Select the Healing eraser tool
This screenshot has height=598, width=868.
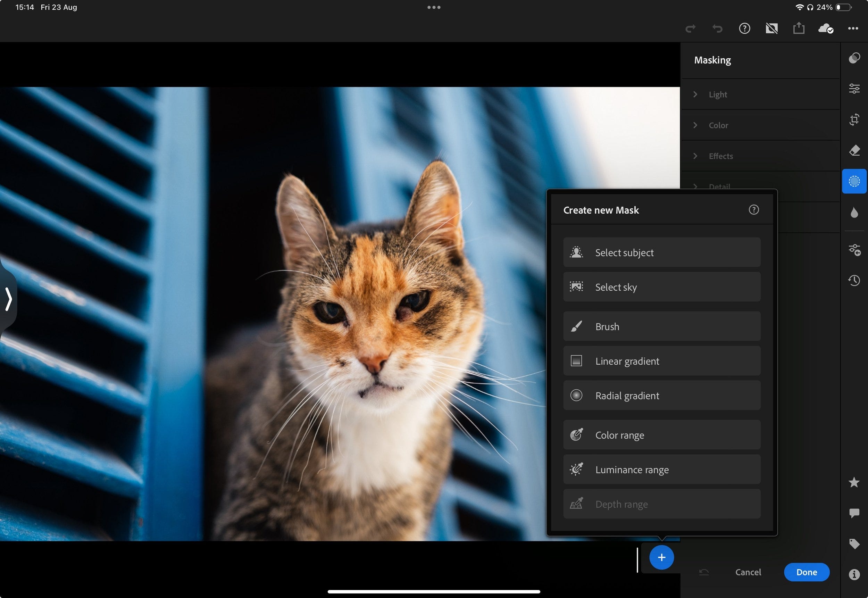click(854, 151)
